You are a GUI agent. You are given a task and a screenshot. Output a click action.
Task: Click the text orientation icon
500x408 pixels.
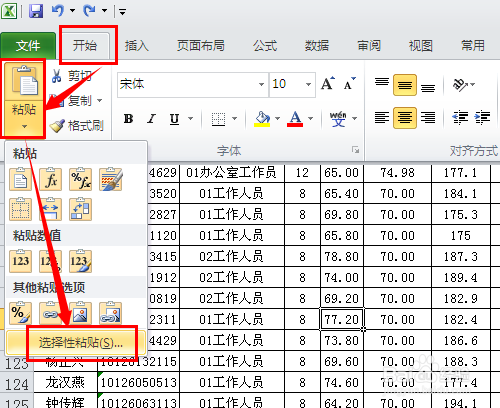(460, 85)
